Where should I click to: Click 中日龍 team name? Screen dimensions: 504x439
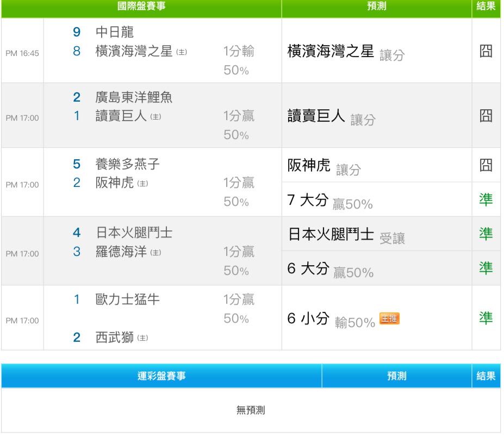click(110, 33)
